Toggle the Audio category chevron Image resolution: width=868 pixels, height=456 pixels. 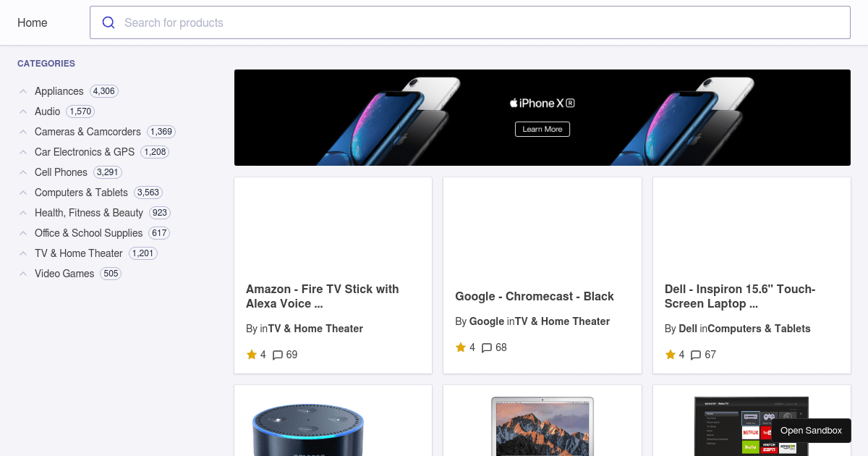(x=22, y=111)
